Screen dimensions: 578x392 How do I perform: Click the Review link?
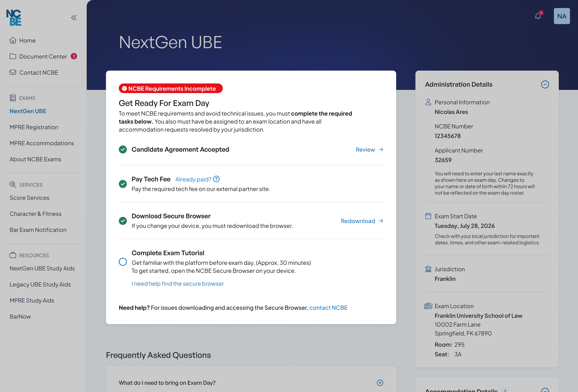365,150
